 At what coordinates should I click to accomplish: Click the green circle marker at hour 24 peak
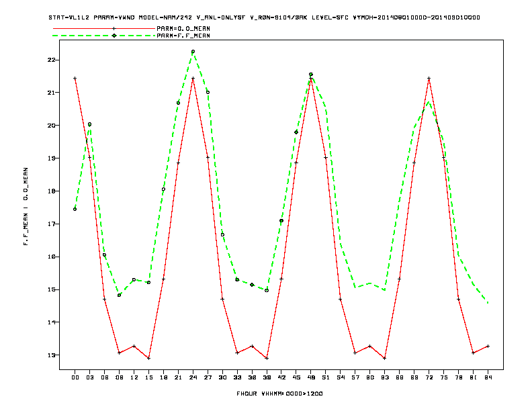[193, 52]
